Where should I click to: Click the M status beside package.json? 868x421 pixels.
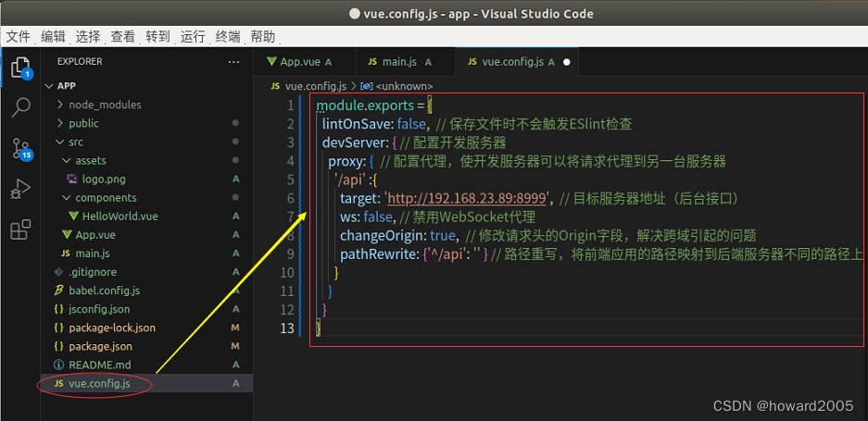pyautogui.click(x=235, y=346)
